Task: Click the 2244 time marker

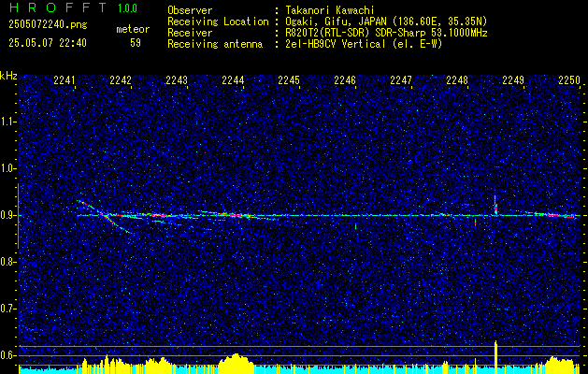Action: pos(233,79)
